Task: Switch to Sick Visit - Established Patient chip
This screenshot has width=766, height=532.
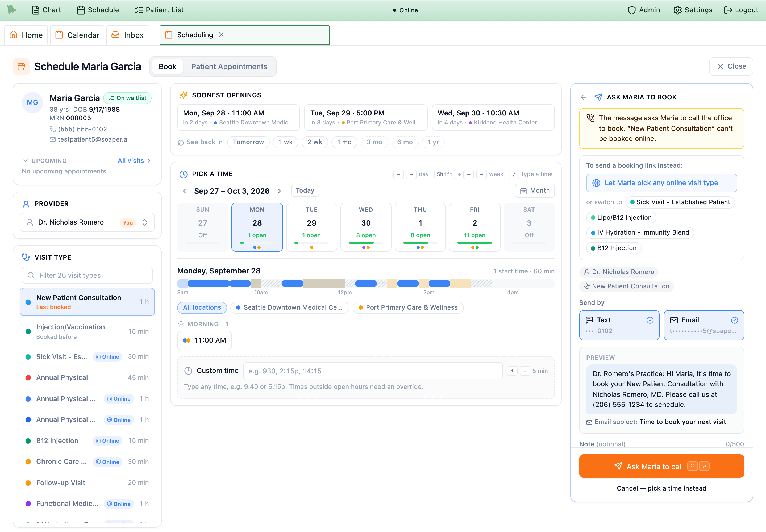Action: tap(680, 202)
